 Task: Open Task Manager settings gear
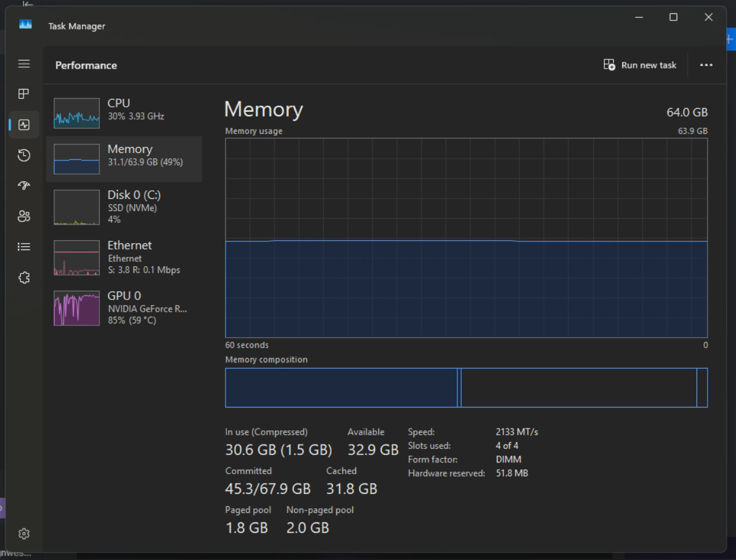tap(24, 533)
